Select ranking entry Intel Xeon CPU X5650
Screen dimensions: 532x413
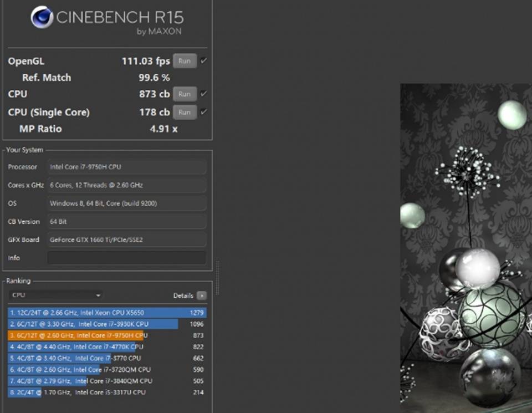[x=107, y=313]
